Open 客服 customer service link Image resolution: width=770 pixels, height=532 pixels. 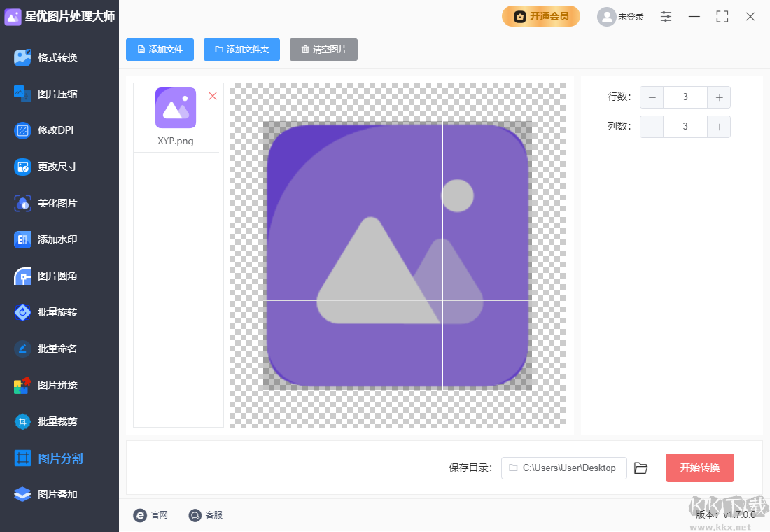click(x=206, y=514)
